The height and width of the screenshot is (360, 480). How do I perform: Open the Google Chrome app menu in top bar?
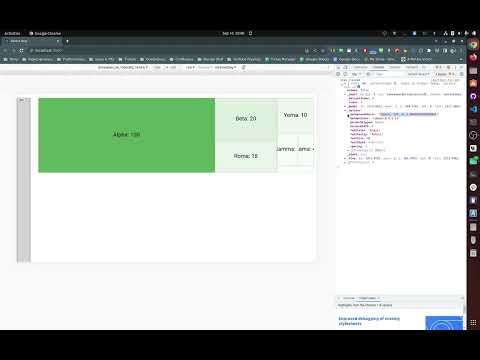pyautogui.click(x=45, y=33)
